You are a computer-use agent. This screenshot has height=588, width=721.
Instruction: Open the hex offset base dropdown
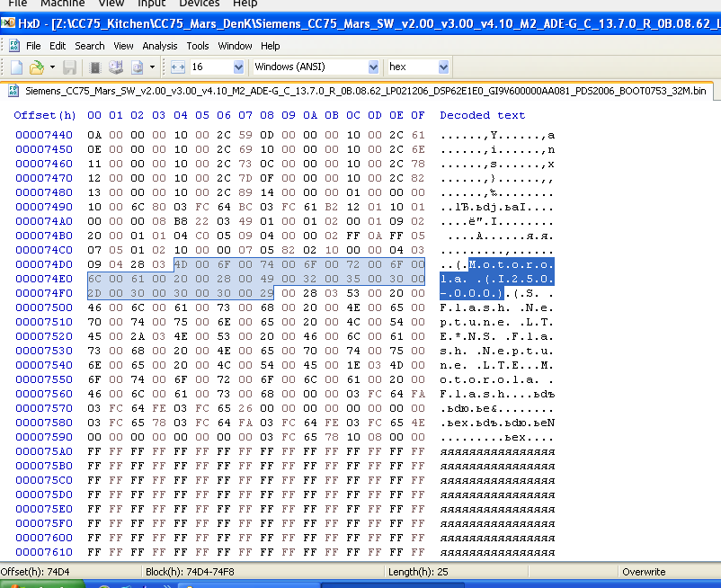click(443, 67)
